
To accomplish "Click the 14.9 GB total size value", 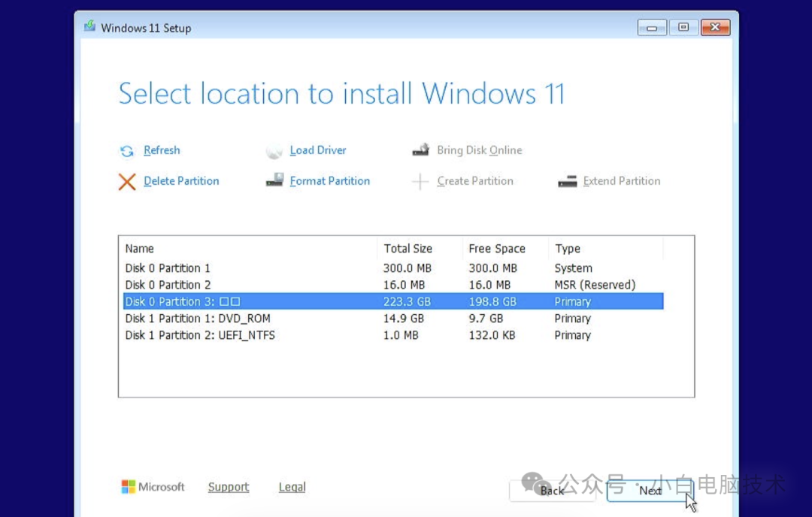I will [404, 319].
